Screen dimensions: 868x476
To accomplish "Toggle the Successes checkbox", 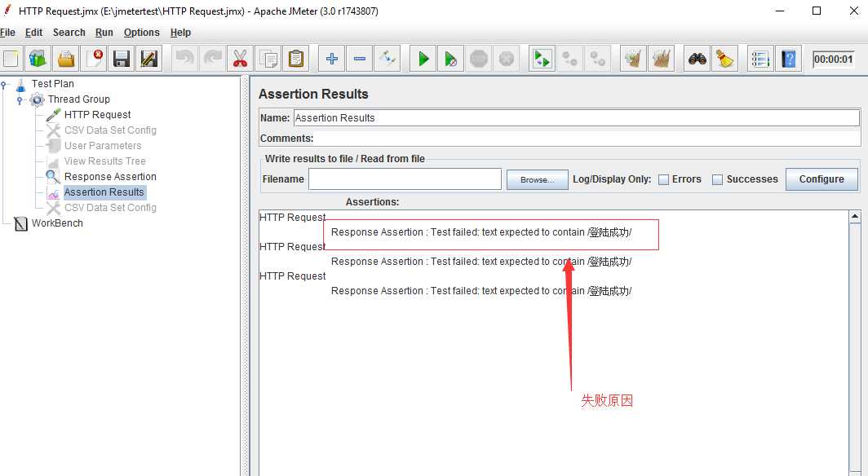I will [x=717, y=179].
